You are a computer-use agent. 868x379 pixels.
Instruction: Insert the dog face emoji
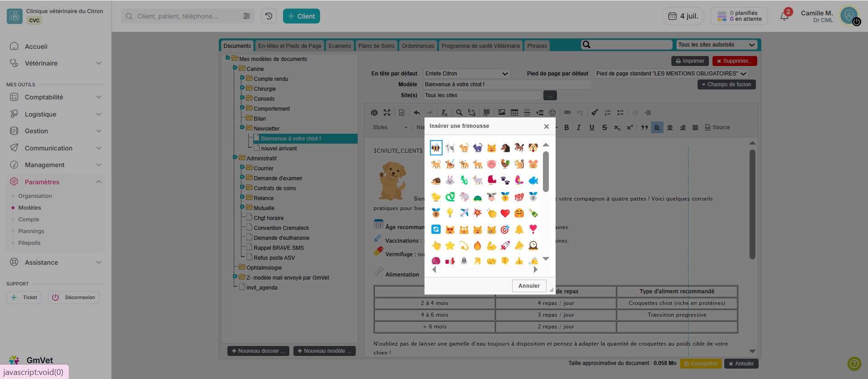tap(533, 148)
